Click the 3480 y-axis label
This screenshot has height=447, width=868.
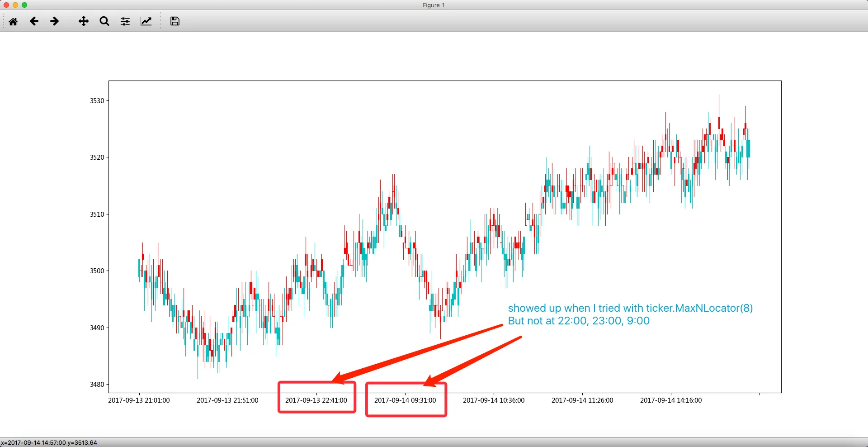[97, 385]
